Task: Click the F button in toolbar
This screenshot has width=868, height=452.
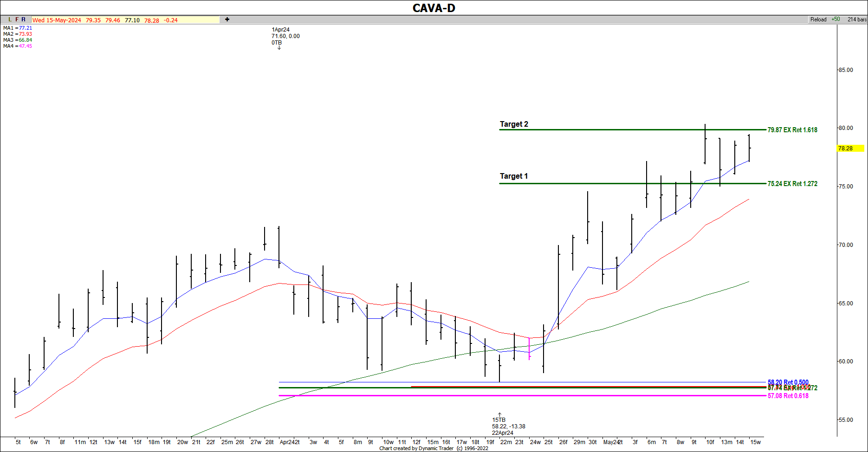Action: tap(17, 19)
